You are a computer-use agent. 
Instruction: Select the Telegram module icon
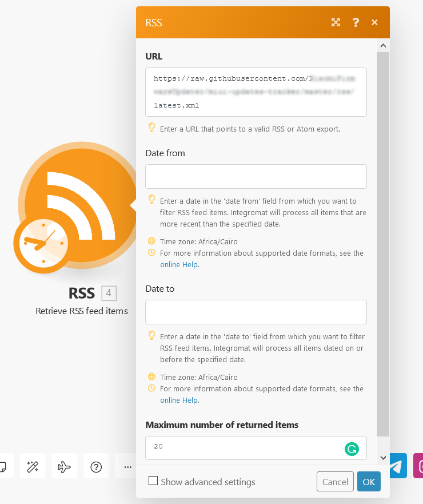[398, 466]
